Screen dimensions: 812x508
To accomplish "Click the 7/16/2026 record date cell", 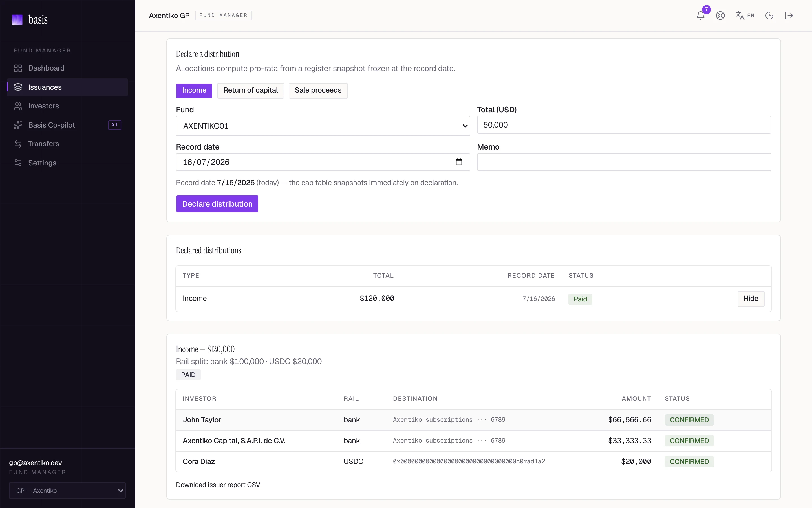I will 539,299.
